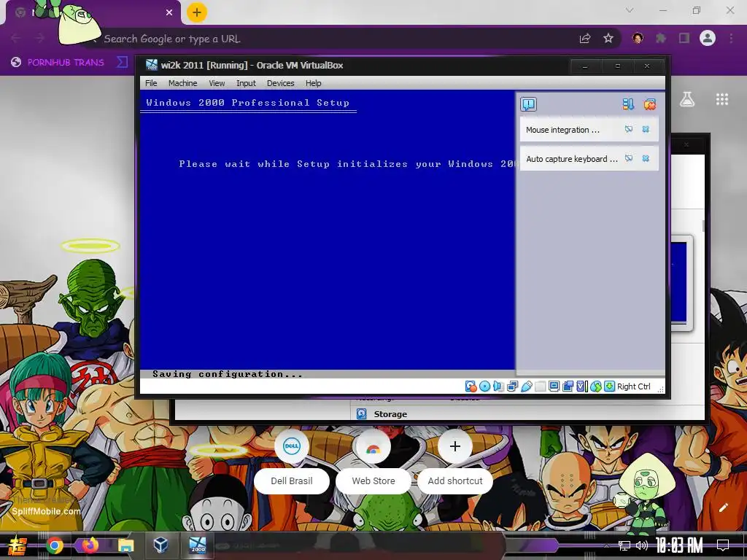This screenshot has height=560, width=747.
Task: Toggle the Chrome side panel
Action: (x=684, y=38)
